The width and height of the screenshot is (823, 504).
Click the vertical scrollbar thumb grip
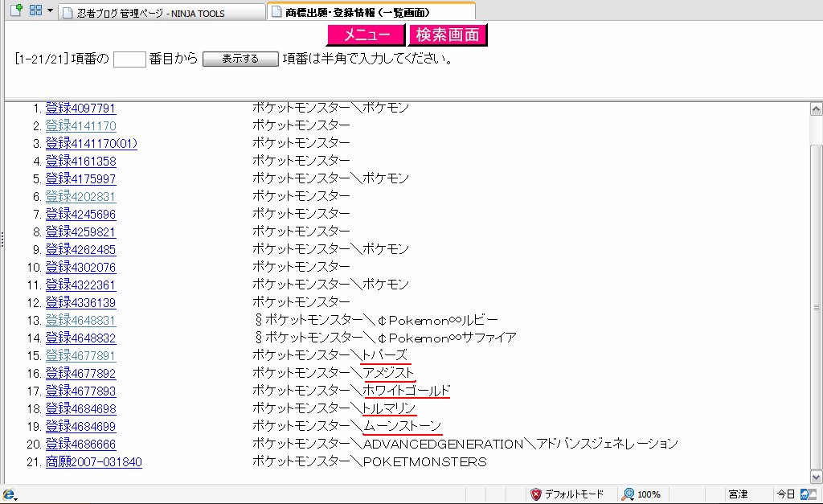pyautogui.click(x=817, y=307)
